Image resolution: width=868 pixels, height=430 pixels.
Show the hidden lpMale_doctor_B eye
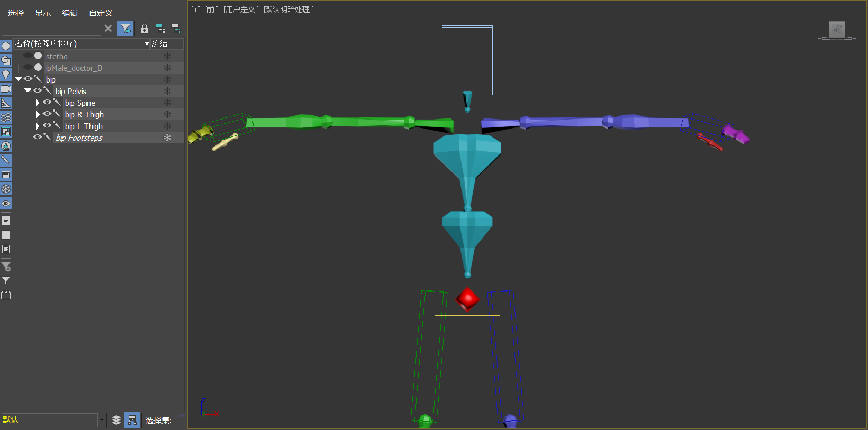[x=28, y=67]
